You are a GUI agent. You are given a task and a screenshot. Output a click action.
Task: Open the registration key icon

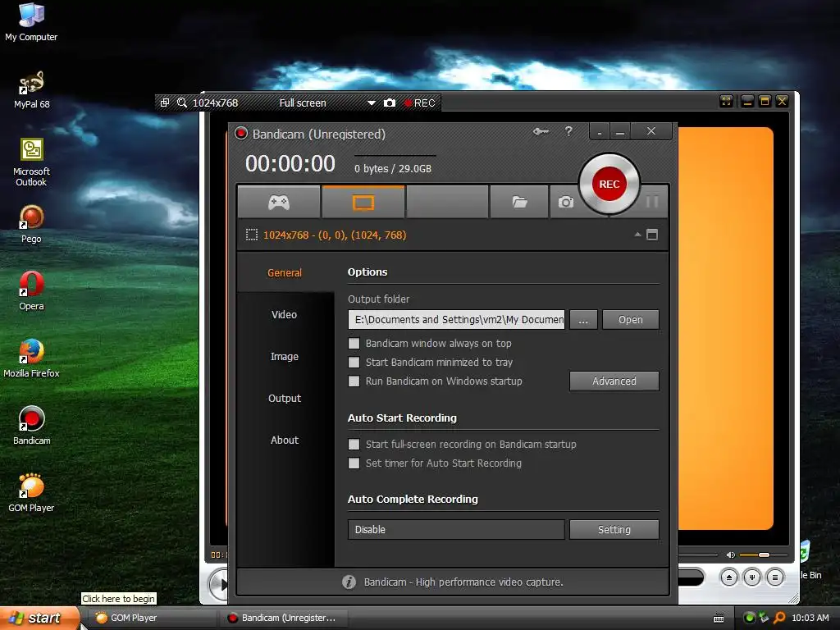point(541,131)
